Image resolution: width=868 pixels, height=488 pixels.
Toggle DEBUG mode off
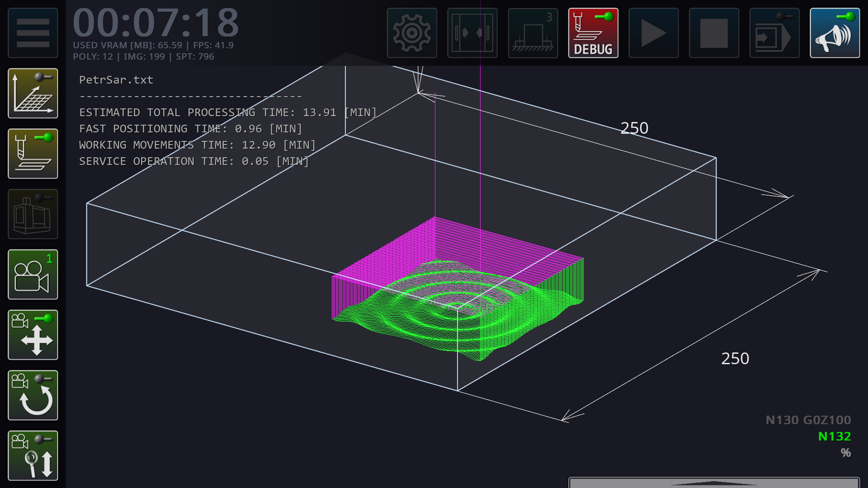coord(593,33)
